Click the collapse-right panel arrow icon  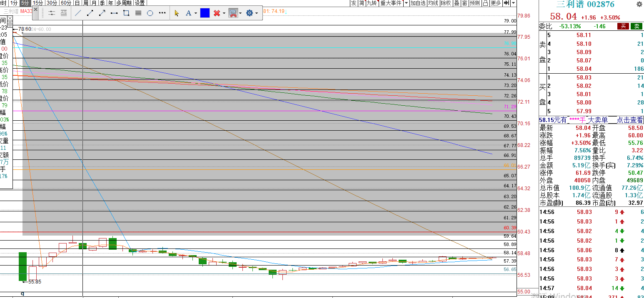[x=507, y=3]
